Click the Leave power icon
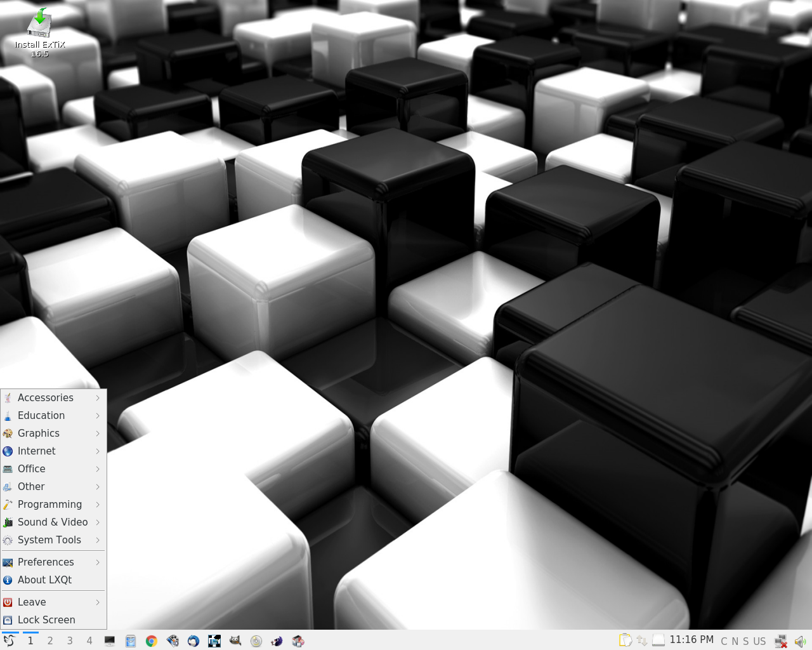This screenshot has height=650, width=812. (x=8, y=602)
